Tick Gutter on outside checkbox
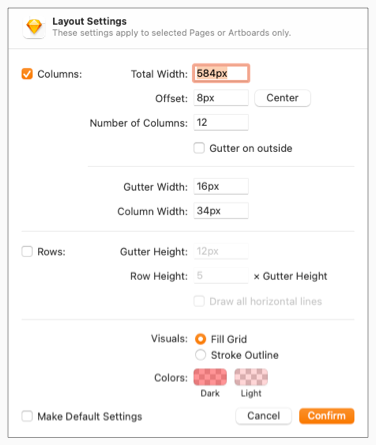 click(x=199, y=148)
